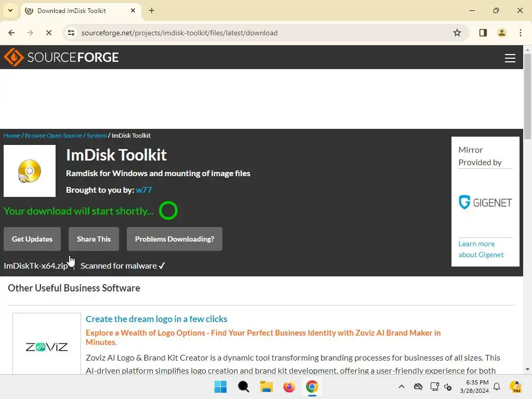Click the address bar URL
Screen dimensions: 532x399
tap(179, 33)
